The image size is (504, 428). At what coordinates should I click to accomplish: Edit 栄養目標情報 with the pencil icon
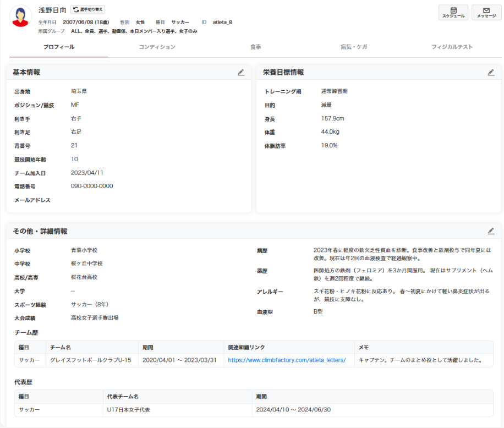(491, 72)
